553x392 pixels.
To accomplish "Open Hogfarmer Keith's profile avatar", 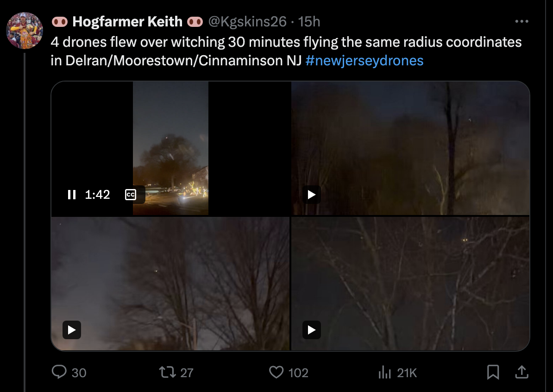I will 25,31.
